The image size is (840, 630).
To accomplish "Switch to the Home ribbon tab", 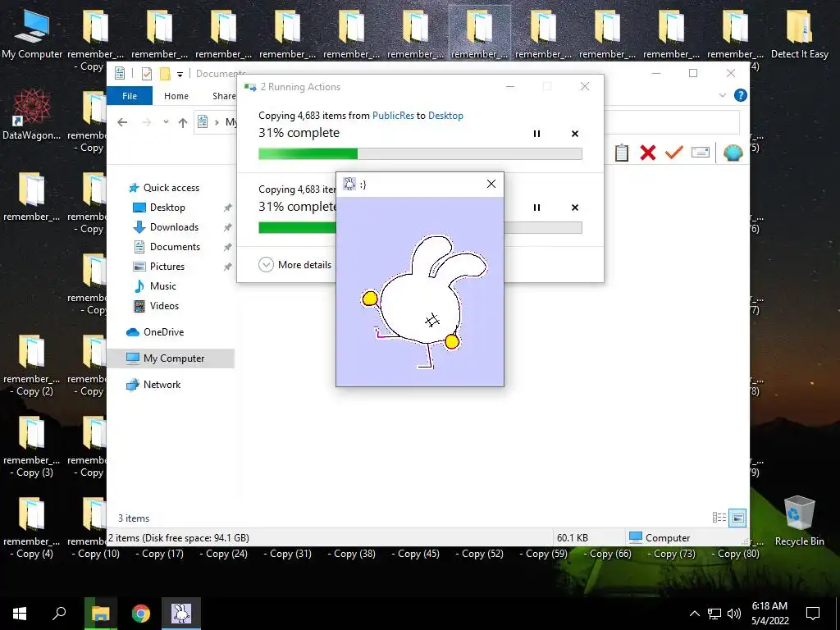I will [x=176, y=96].
